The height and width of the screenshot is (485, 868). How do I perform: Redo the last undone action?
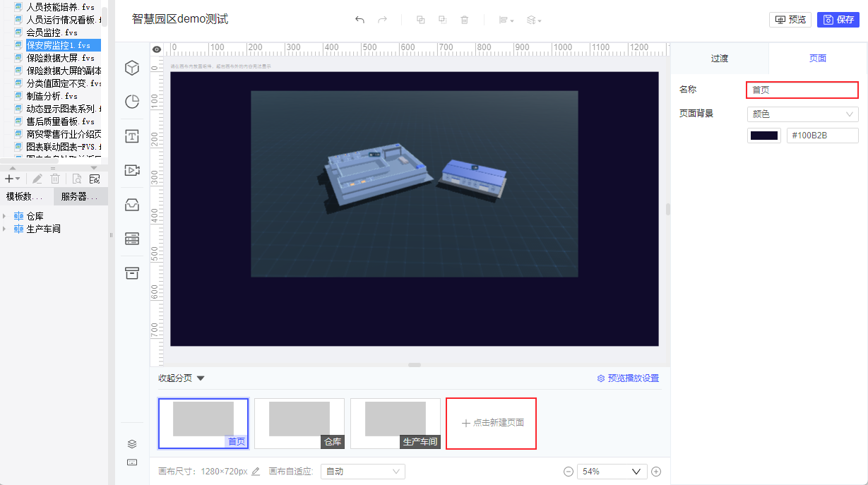point(382,20)
